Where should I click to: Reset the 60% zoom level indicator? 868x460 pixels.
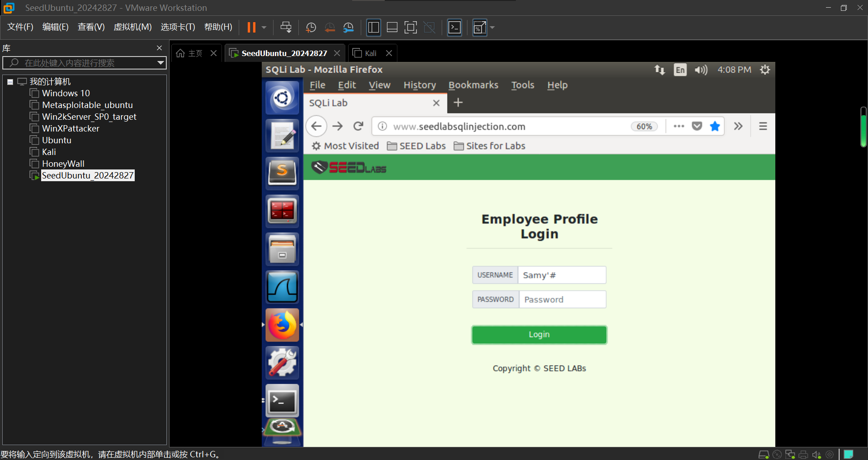pos(644,127)
